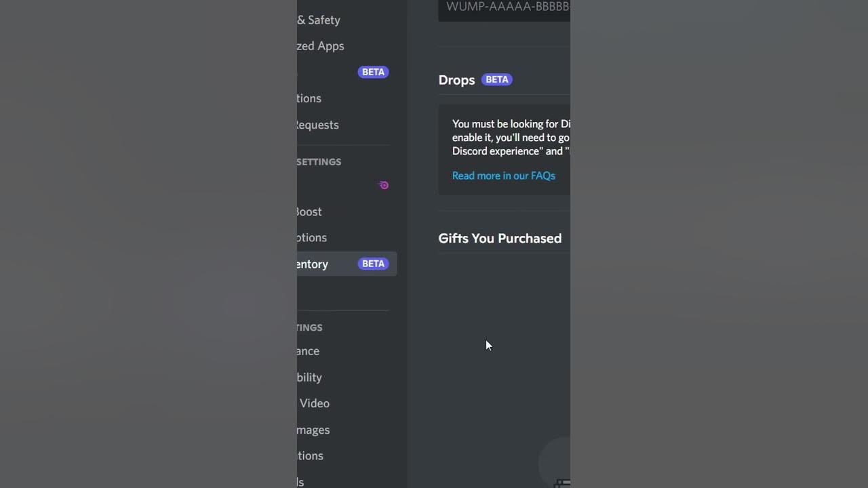Click the BETA badge beside Drops heading
This screenshot has height=488, width=868.
click(497, 79)
